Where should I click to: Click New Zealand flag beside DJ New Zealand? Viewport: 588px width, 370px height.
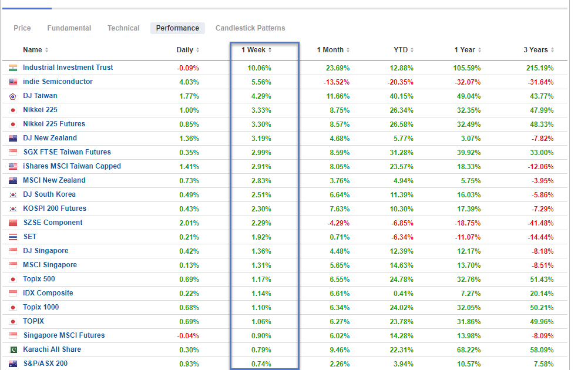13,139
